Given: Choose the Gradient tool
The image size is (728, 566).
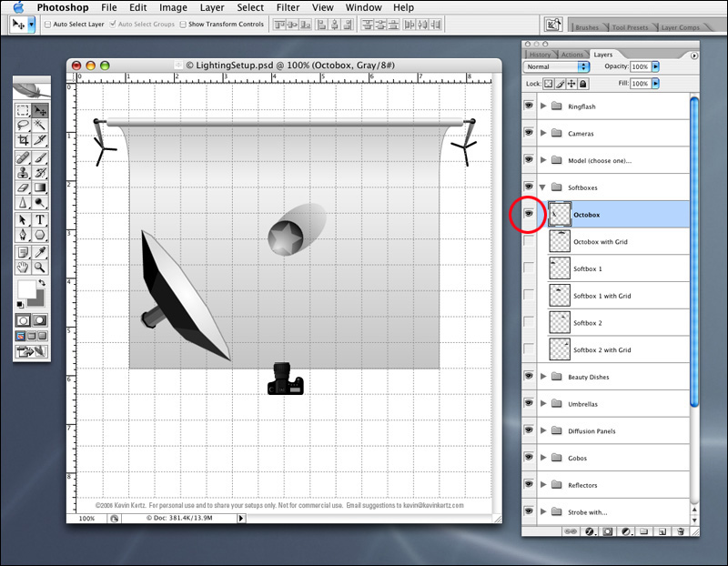Looking at the screenshot, I should 40,187.
